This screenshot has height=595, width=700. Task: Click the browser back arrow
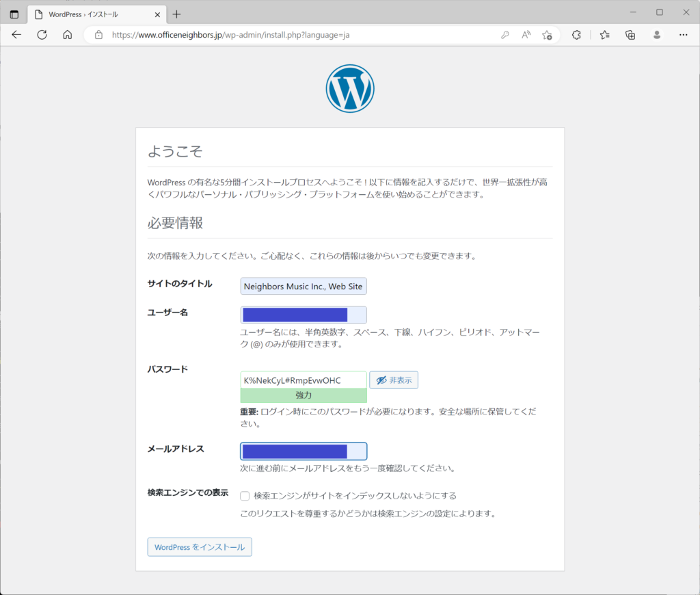pyautogui.click(x=16, y=35)
